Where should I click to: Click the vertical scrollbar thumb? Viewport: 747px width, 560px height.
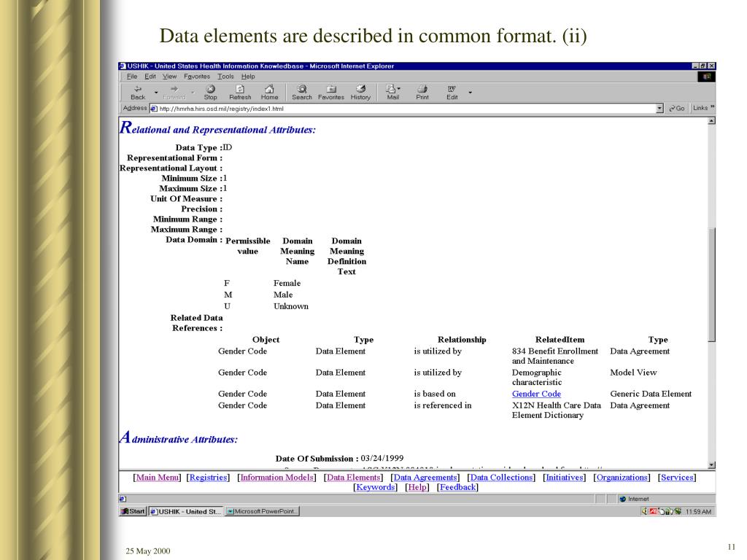coord(711,285)
